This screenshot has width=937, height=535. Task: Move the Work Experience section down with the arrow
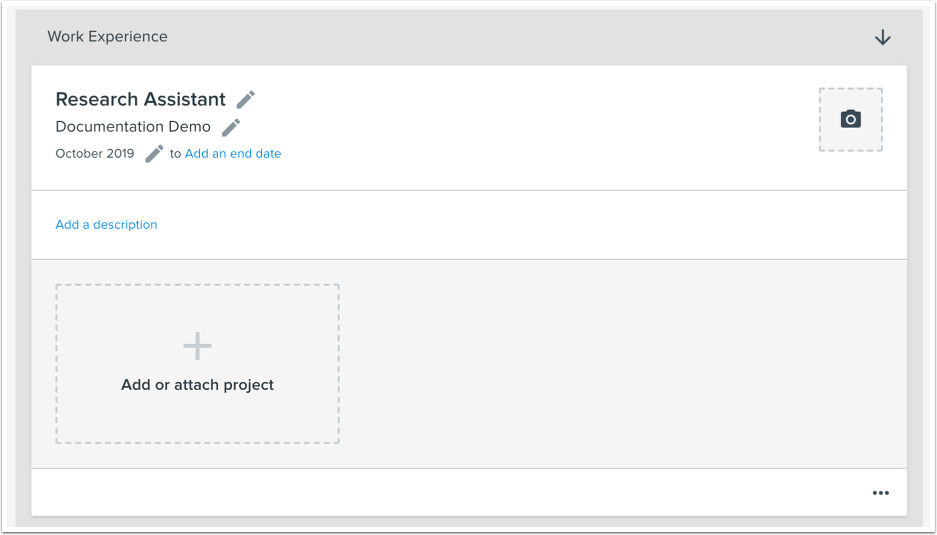(883, 38)
